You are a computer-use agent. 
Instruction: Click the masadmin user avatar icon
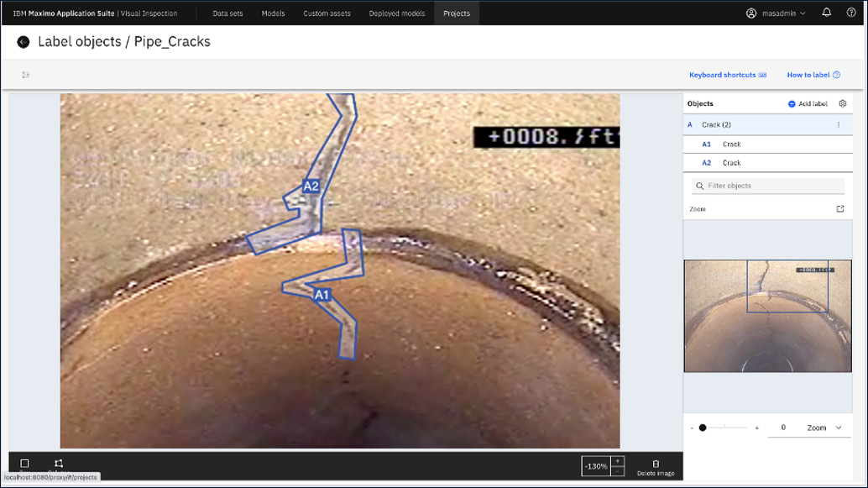pyautogui.click(x=751, y=13)
